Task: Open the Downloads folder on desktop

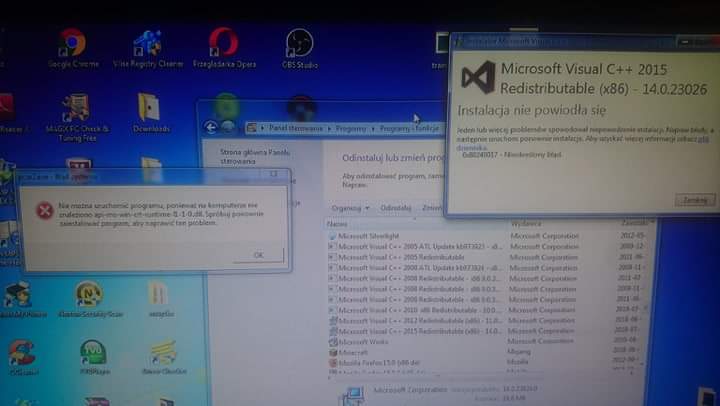Action: point(150,110)
